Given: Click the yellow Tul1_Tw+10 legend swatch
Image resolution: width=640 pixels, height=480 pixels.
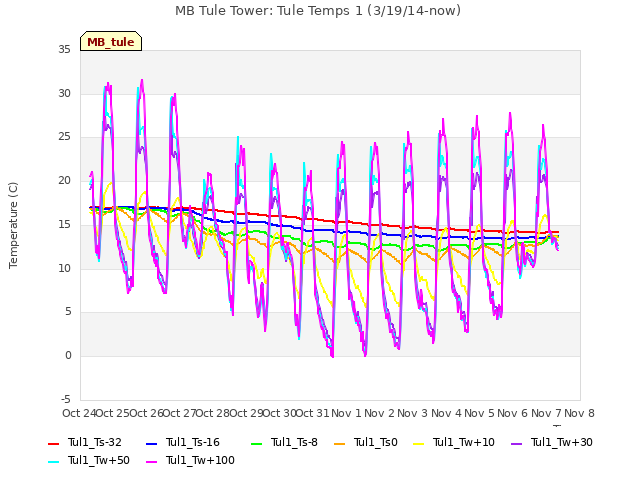Looking at the screenshot, I should point(419,443).
